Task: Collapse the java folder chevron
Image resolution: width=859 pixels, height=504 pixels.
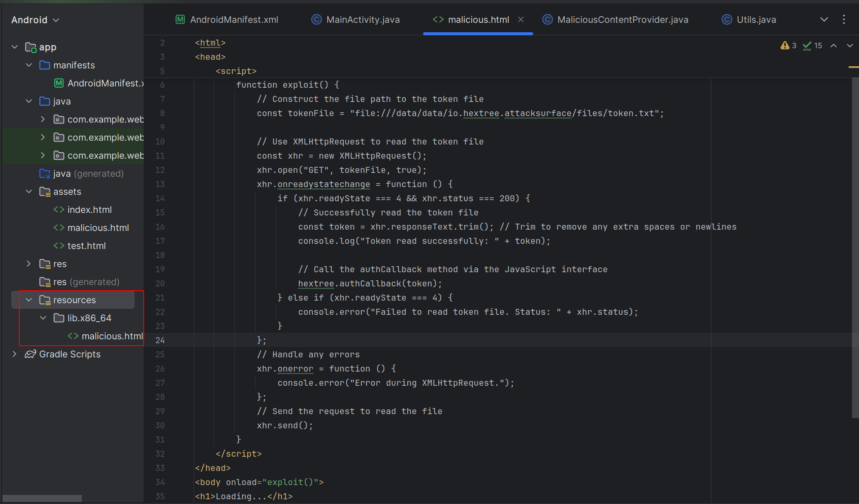Action: point(29,101)
